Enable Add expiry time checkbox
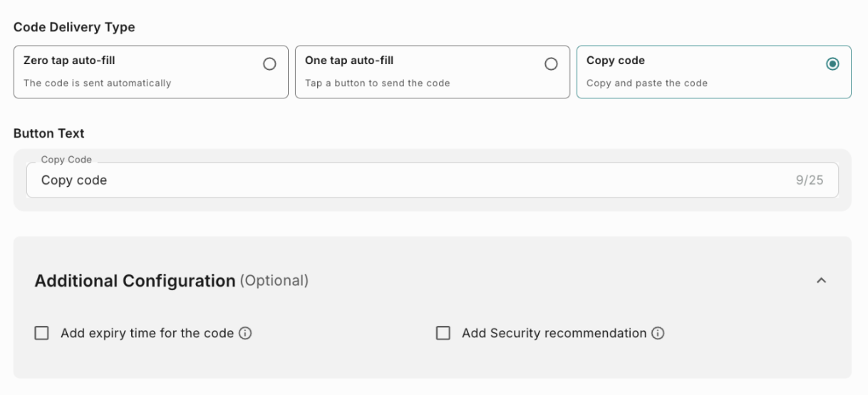The image size is (868, 395). [x=42, y=333]
